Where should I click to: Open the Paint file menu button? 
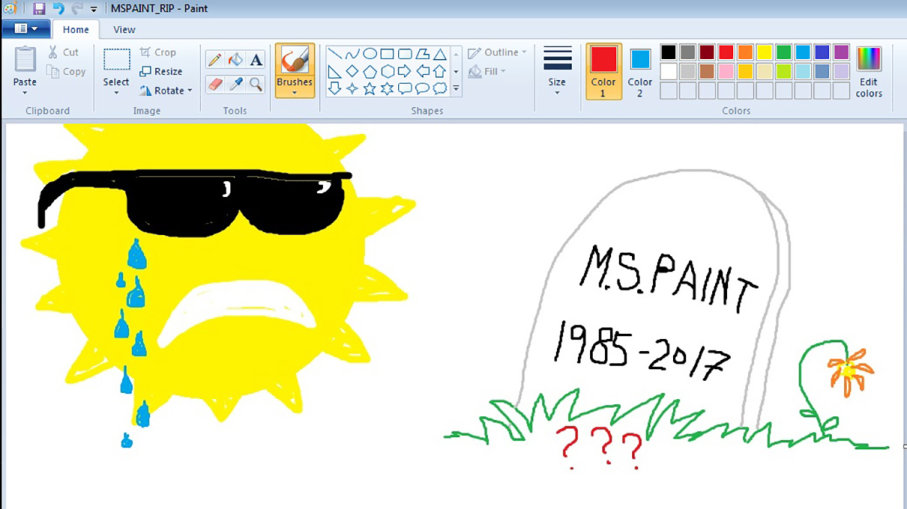(26, 30)
